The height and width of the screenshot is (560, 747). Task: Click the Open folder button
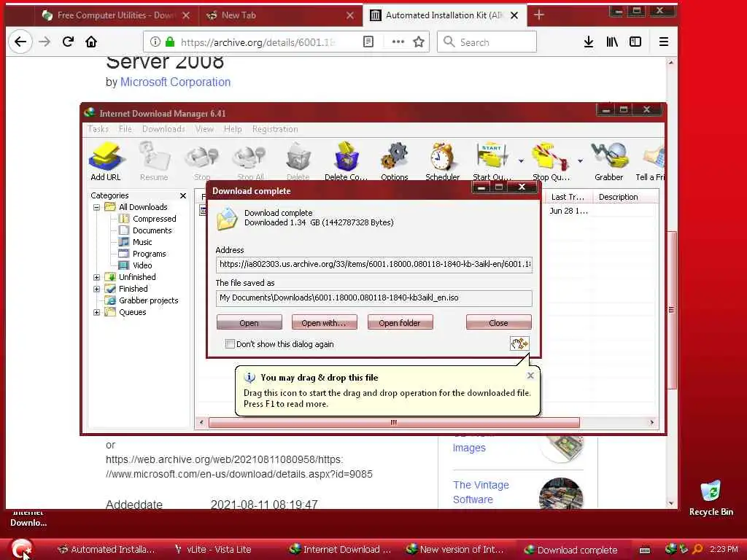[x=400, y=322]
